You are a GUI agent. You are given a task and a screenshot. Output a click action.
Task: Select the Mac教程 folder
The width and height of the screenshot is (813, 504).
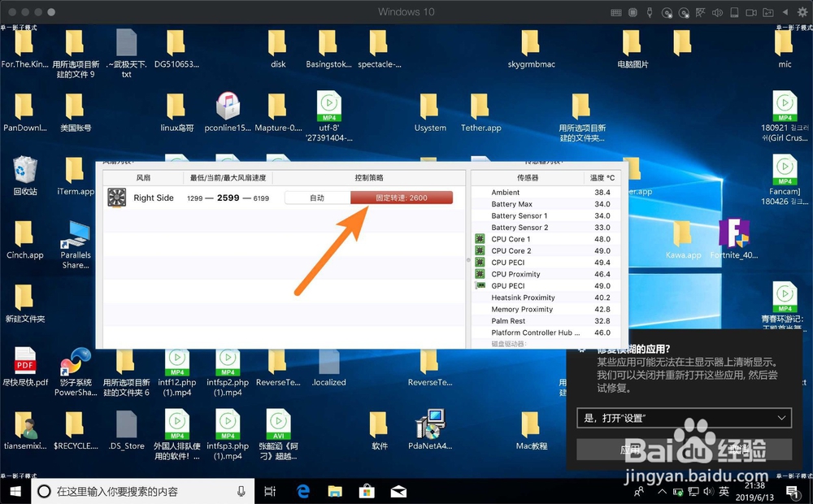tap(532, 429)
